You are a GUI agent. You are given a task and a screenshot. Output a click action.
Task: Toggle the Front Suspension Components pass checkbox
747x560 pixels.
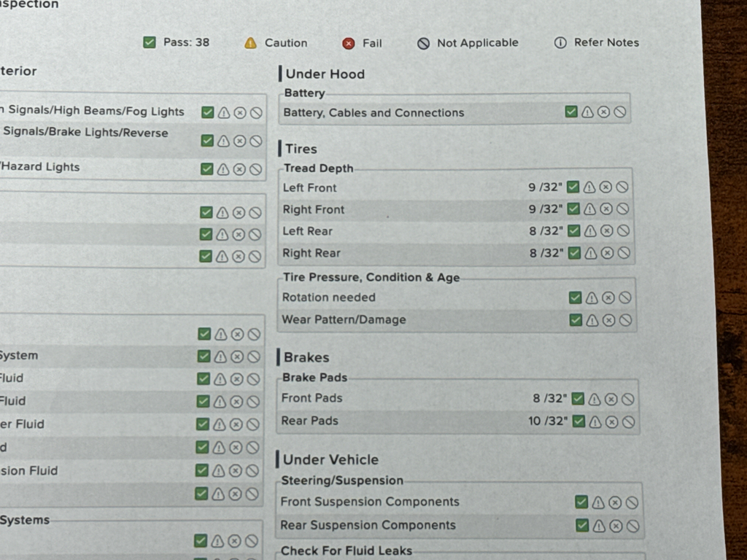point(581,502)
